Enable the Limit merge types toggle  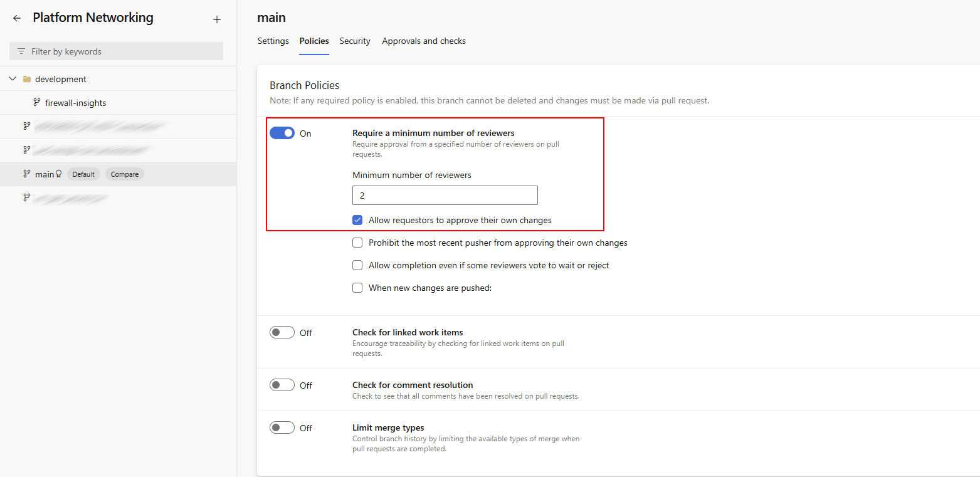point(282,427)
